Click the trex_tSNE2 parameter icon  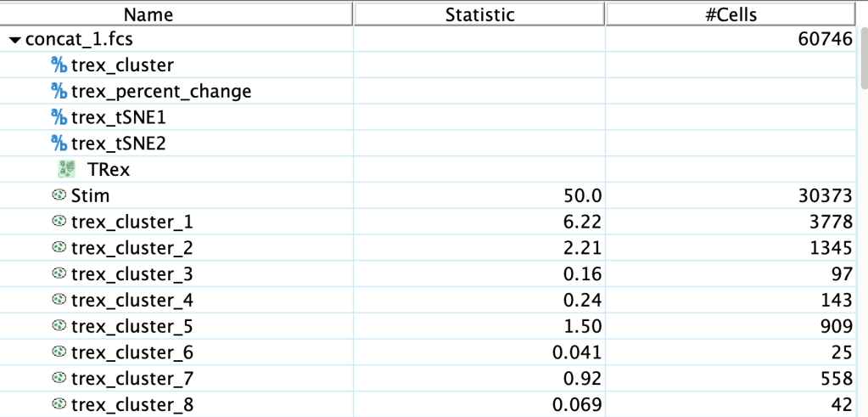(59, 144)
